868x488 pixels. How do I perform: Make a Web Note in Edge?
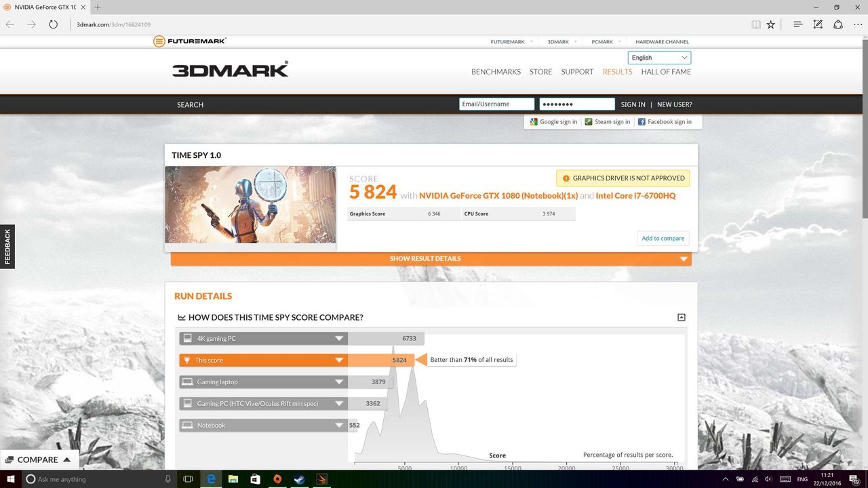pyautogui.click(x=818, y=24)
